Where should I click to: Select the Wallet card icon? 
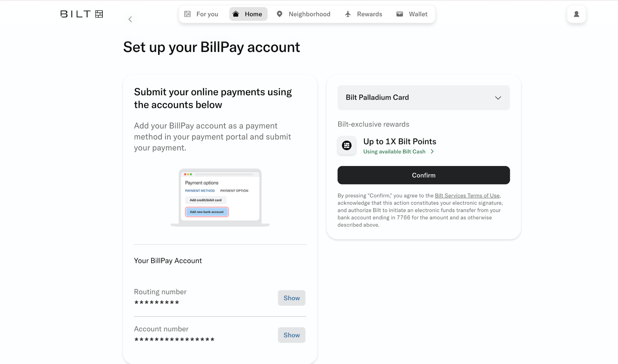click(x=399, y=14)
